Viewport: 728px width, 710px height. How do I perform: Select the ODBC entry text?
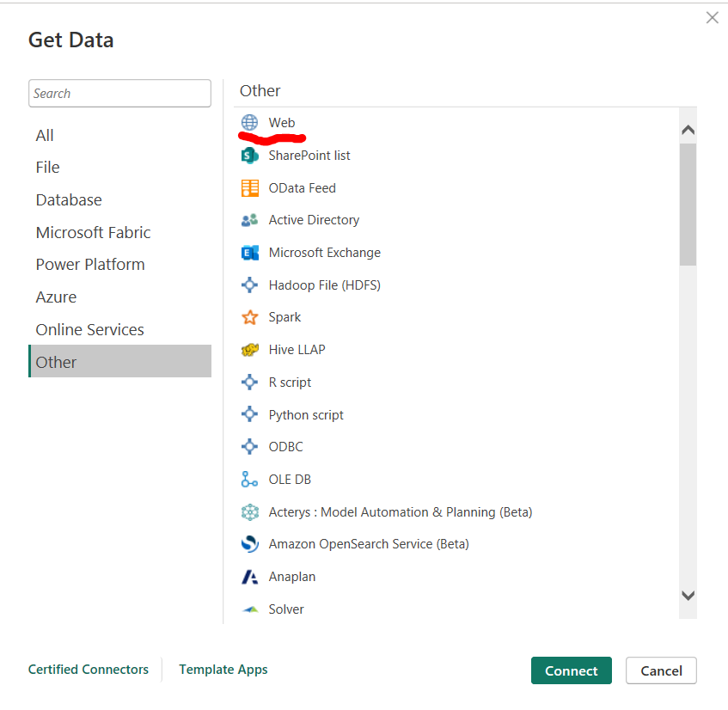click(x=285, y=447)
